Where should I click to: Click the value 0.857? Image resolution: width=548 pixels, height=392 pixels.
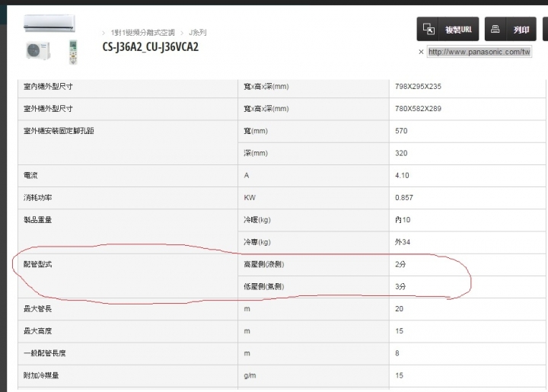(404, 197)
